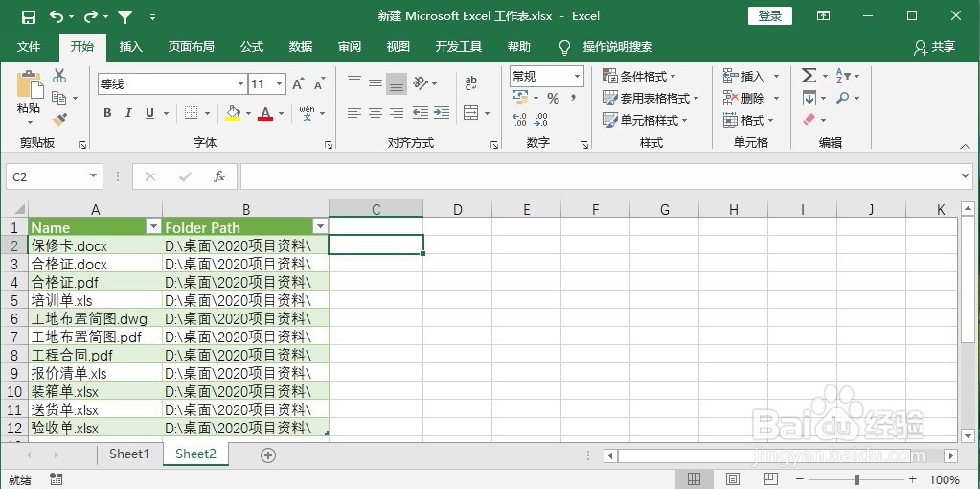Click the Copy icon in clipboard group
Viewport: 980px width, 489px height.
coord(59,98)
